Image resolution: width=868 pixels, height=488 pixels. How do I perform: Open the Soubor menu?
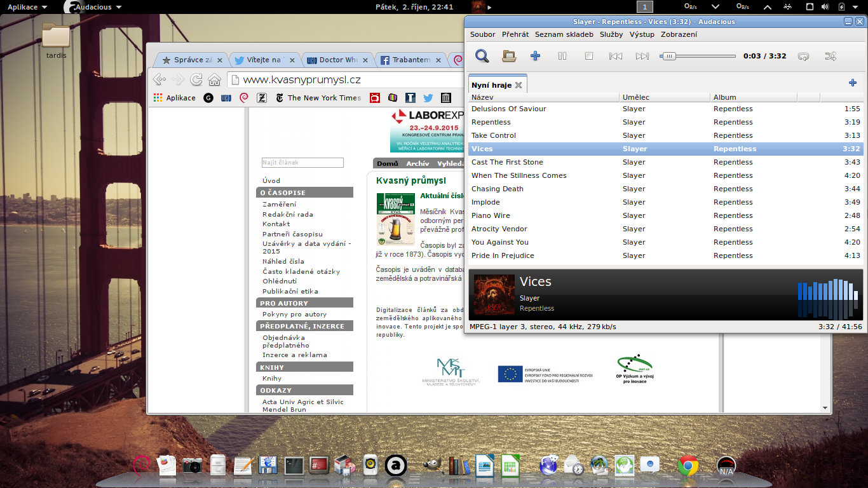[483, 34]
